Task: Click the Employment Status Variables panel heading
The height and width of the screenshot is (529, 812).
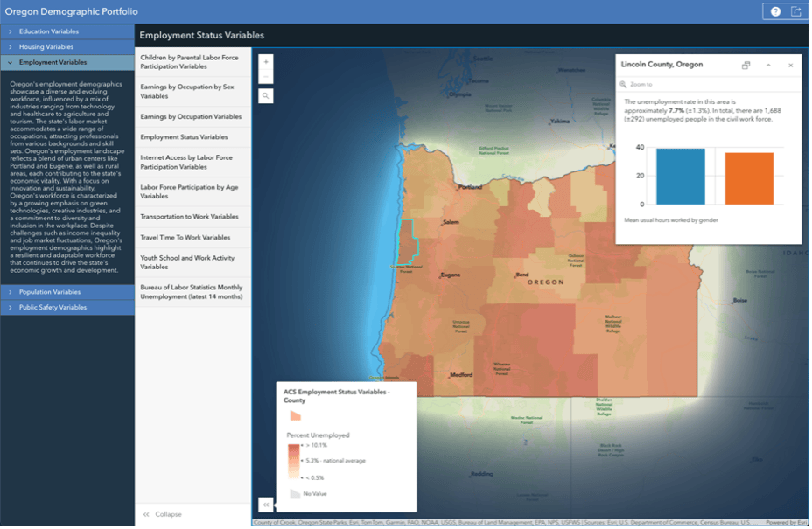Action: point(202,35)
